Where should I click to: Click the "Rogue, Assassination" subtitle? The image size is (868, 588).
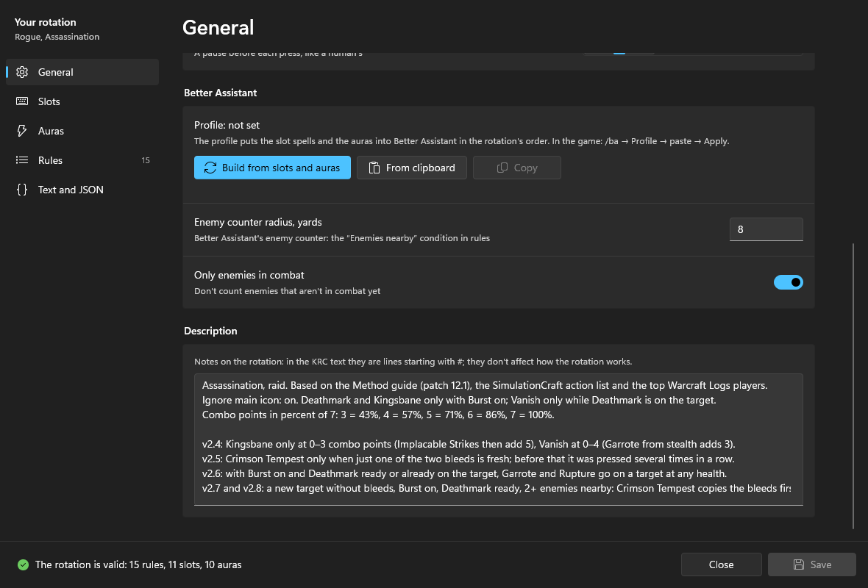[57, 37]
